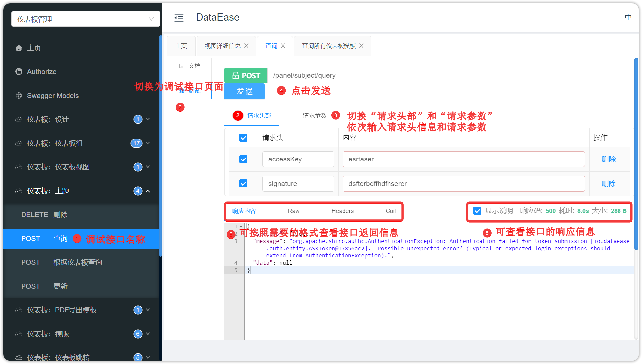Enable 显示说明 response display toggle
The width and height of the screenshot is (642, 364).
(x=477, y=211)
